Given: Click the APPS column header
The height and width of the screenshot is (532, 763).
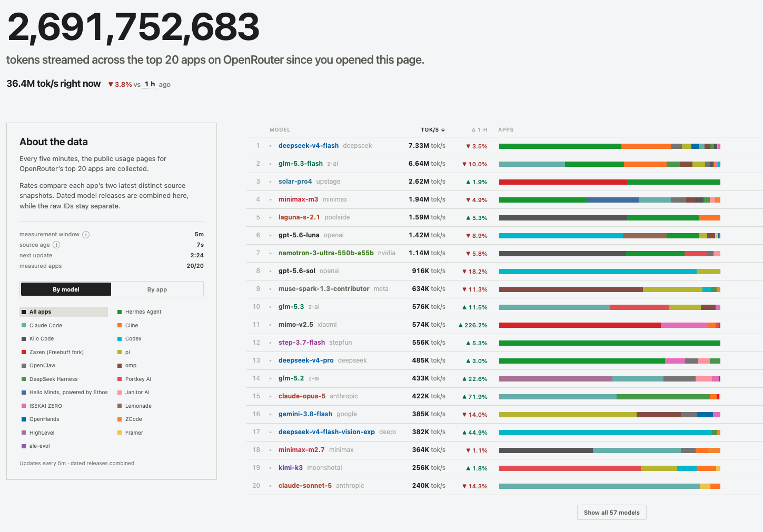Looking at the screenshot, I should coord(506,130).
